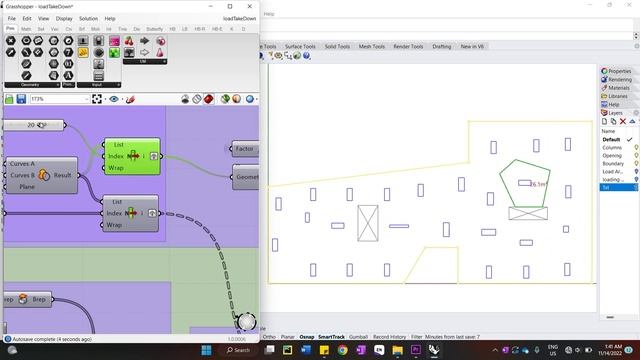Toggle visibility bulb of the Opening layer
Viewport: 640px width, 360px height.
pyautogui.click(x=636, y=156)
